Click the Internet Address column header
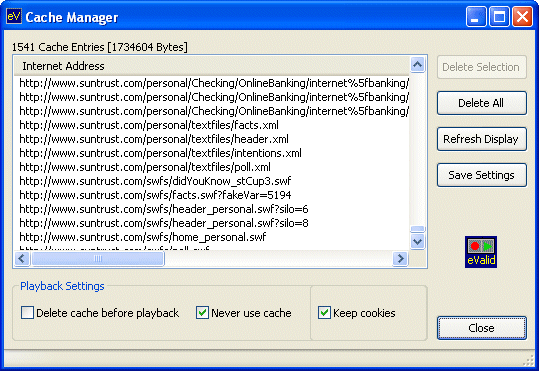The image size is (539, 371). [211, 66]
